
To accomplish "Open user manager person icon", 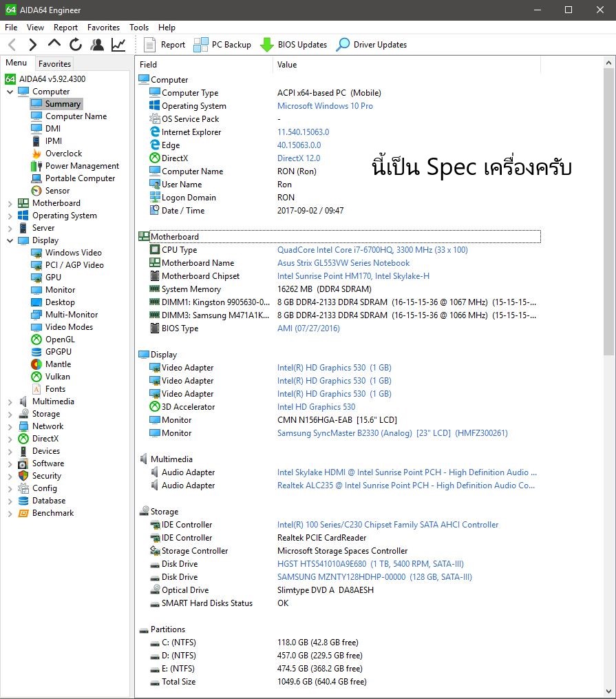I will 96,45.
